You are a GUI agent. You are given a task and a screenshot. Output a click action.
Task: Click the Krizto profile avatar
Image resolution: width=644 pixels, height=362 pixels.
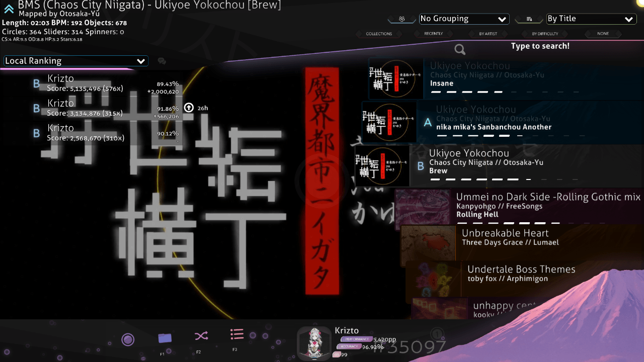coord(314,343)
